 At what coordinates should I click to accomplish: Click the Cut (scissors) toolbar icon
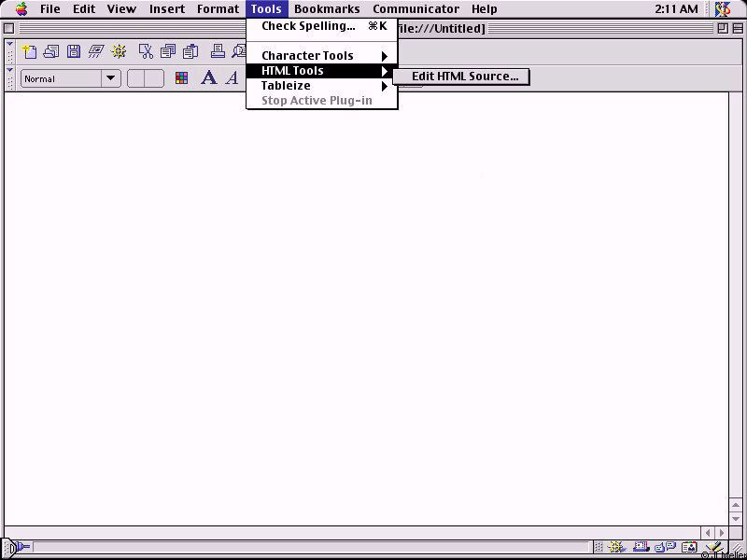pos(146,51)
